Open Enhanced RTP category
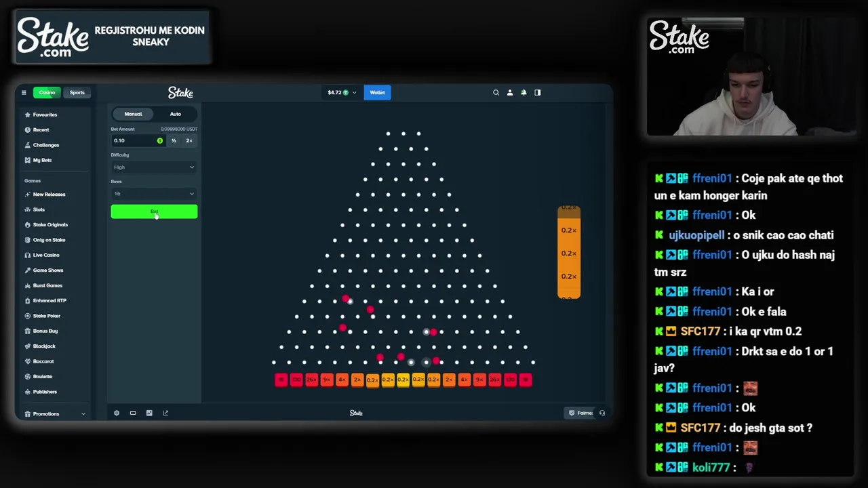 [50, 300]
